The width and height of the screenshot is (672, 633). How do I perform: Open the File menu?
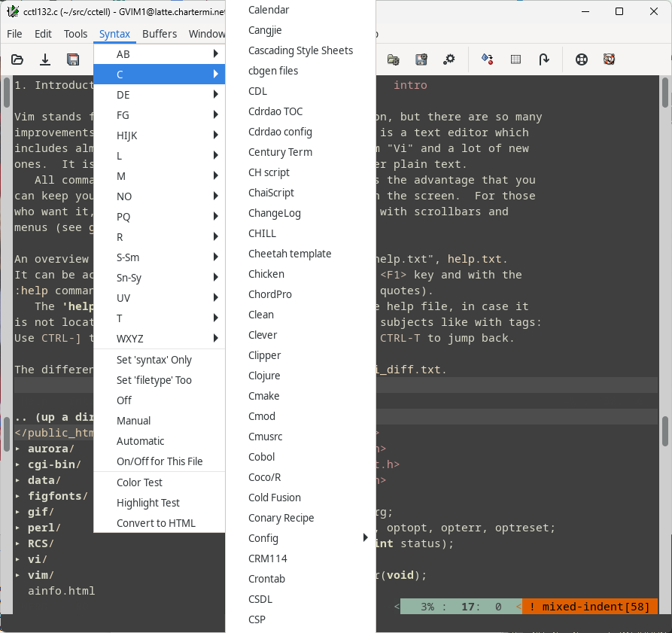[14, 34]
